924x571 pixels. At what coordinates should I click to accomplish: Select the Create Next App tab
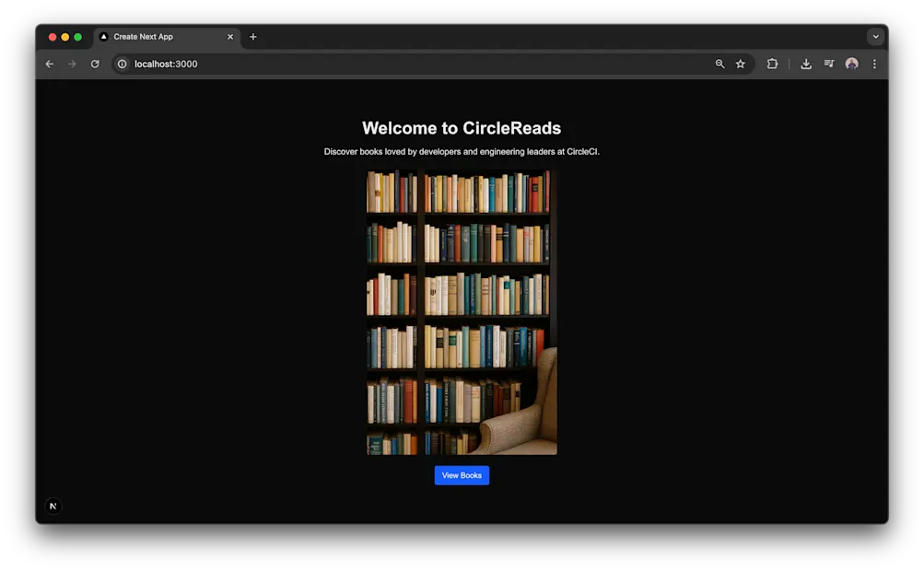(161, 37)
